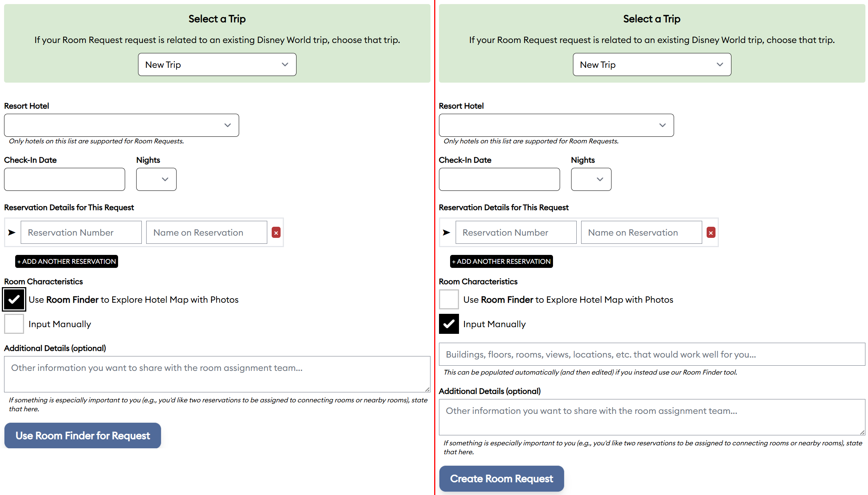Click the right Name on Reservation field
This screenshot has width=868, height=495.
point(641,232)
